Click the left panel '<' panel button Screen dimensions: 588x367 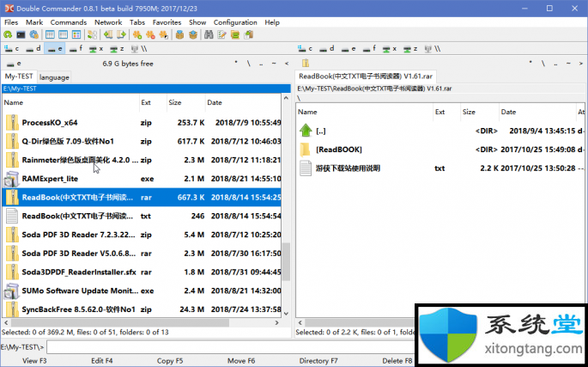[287, 64]
